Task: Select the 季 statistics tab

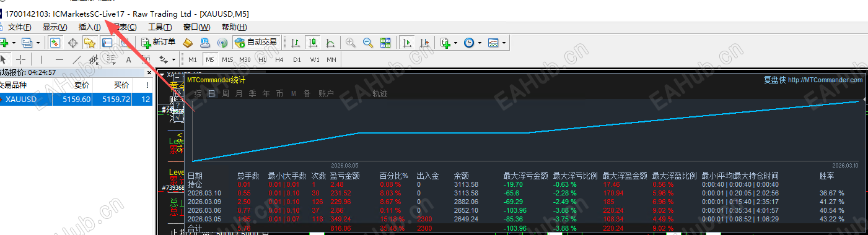Action: (x=253, y=93)
